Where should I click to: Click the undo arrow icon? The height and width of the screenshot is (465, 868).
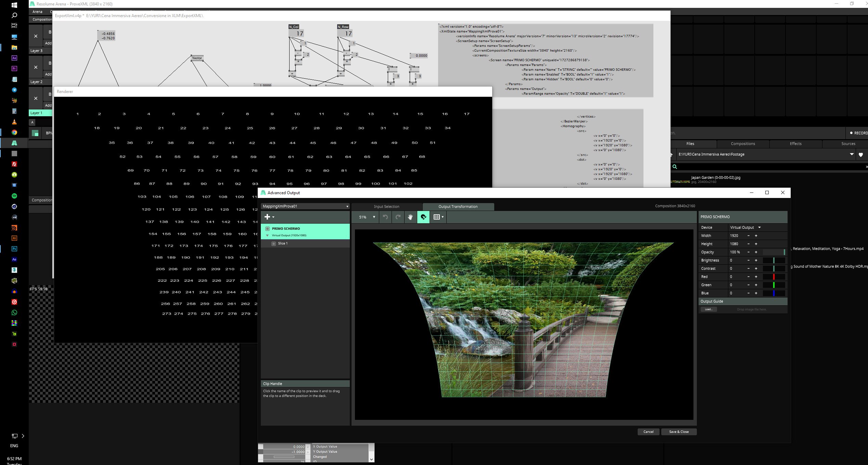385,217
